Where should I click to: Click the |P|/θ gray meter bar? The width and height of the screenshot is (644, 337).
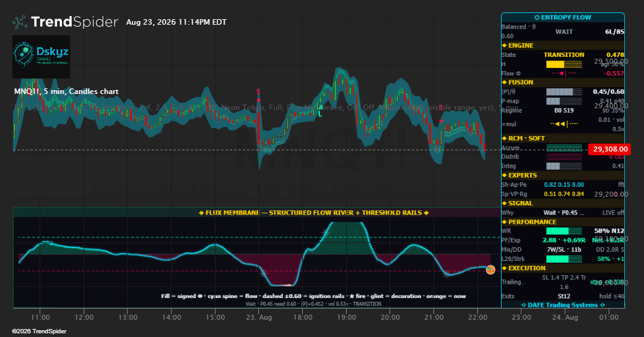tap(564, 92)
